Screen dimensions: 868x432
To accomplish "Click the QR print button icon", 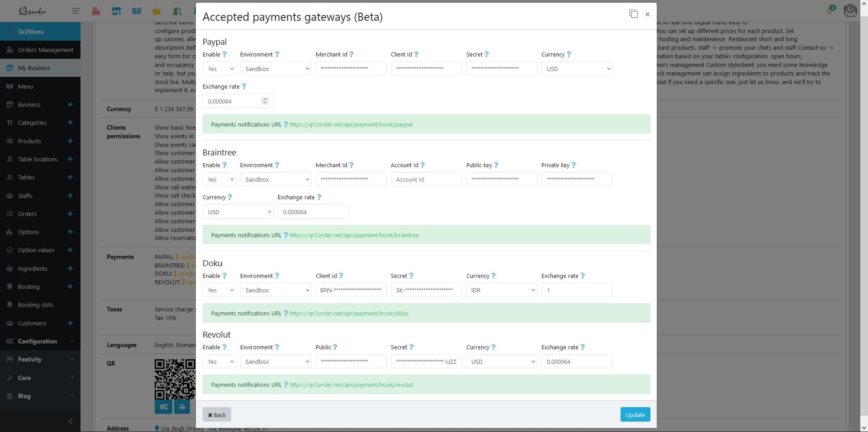I will click(x=182, y=407).
